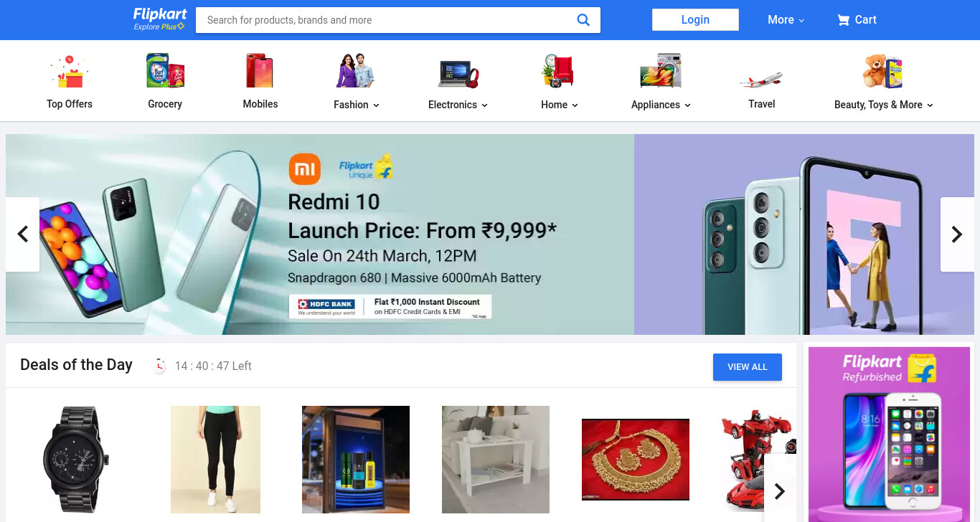
Task: Open Travel airplane icon
Action: (761, 79)
